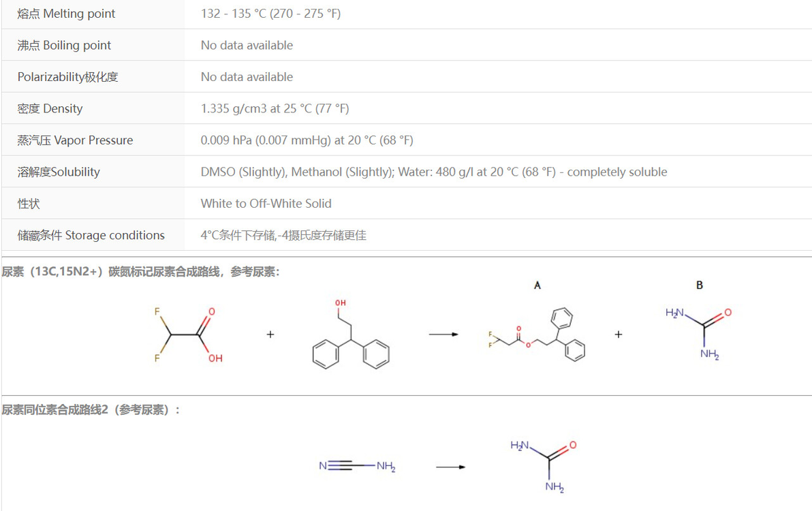This screenshot has height=511, width=812.
Task: Click the reaction arrow in the first route
Action: pos(442,335)
